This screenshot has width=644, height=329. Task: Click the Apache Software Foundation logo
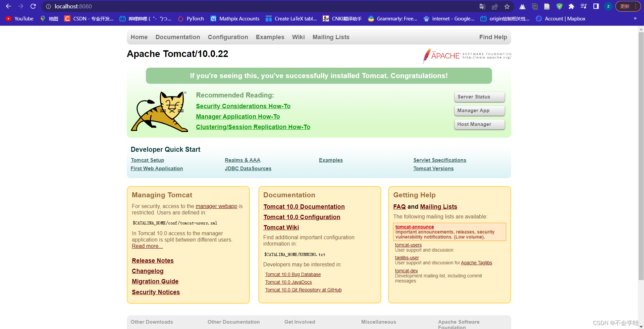[x=467, y=56]
